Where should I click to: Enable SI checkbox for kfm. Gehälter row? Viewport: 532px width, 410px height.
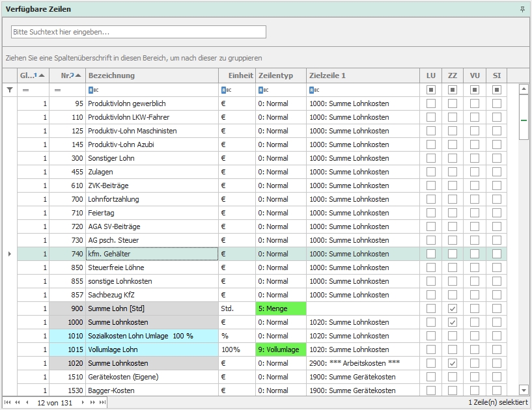[x=497, y=254]
